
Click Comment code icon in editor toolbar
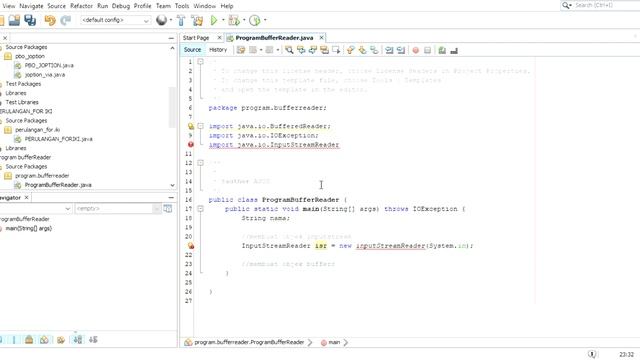(x=442, y=50)
